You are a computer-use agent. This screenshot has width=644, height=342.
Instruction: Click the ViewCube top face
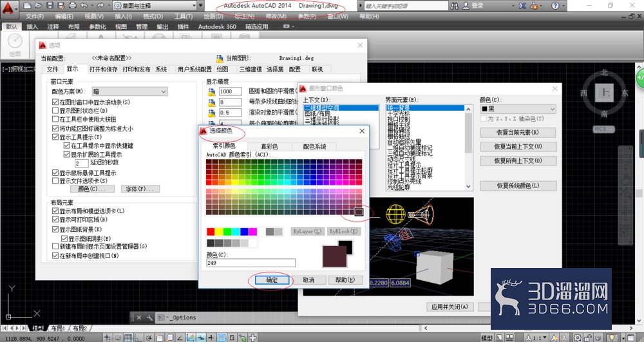(x=604, y=93)
